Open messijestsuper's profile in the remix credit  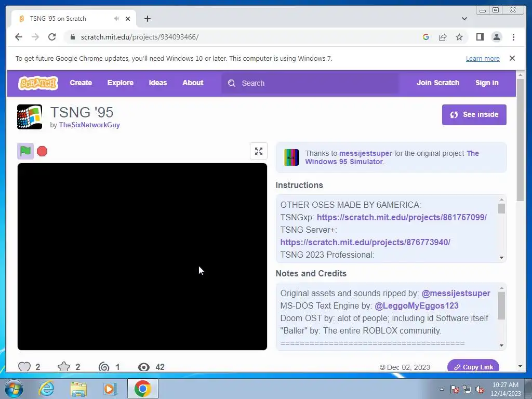[365, 153]
